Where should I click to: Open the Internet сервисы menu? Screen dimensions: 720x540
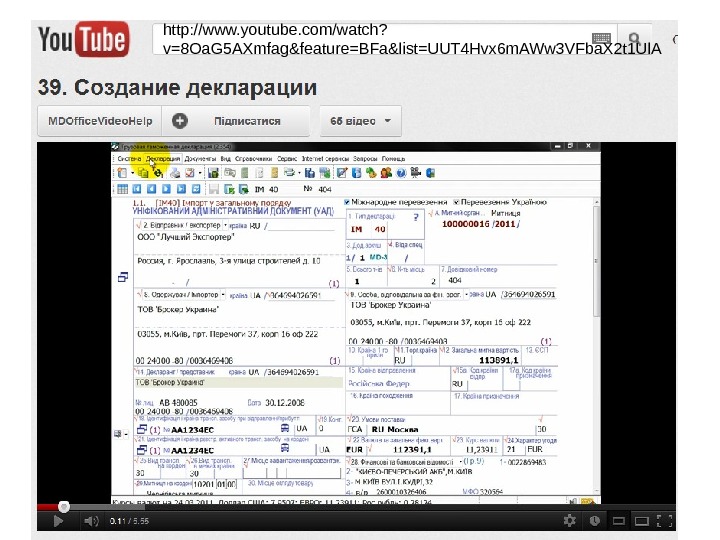[325, 158]
